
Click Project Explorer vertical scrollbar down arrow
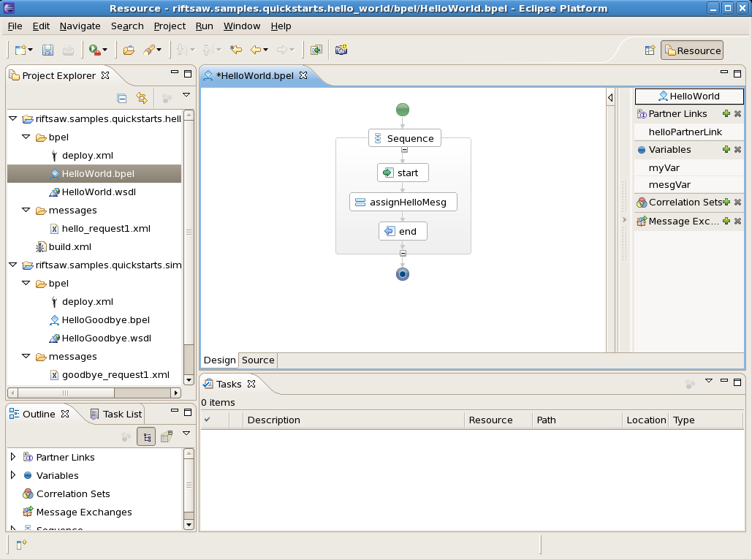pyautogui.click(x=189, y=380)
